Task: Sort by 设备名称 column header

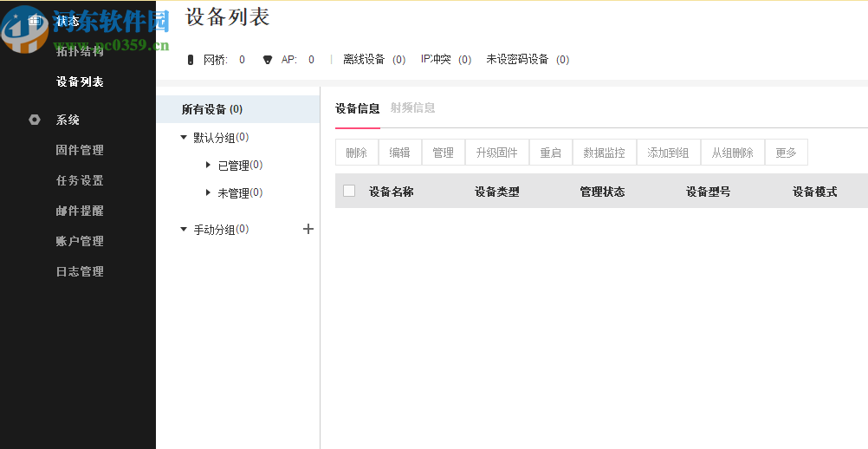Action: [392, 192]
